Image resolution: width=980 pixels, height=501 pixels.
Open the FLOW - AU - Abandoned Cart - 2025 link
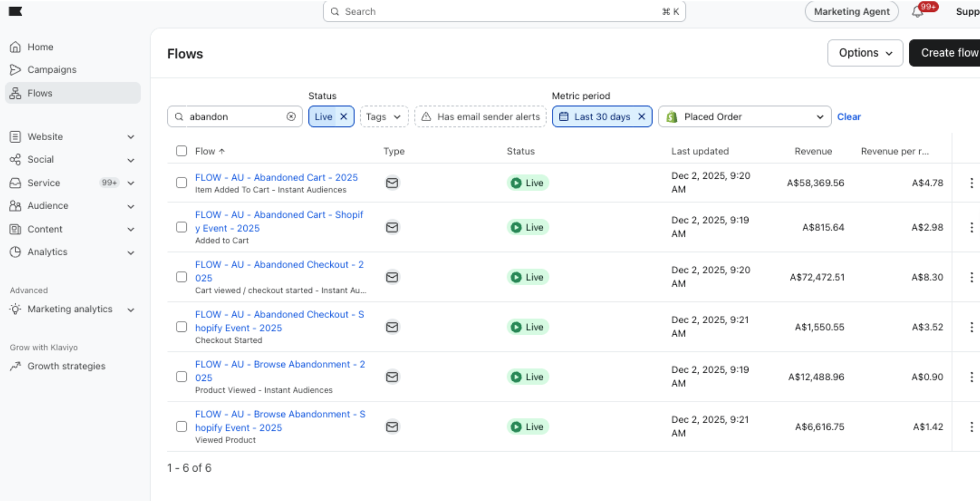click(x=277, y=178)
